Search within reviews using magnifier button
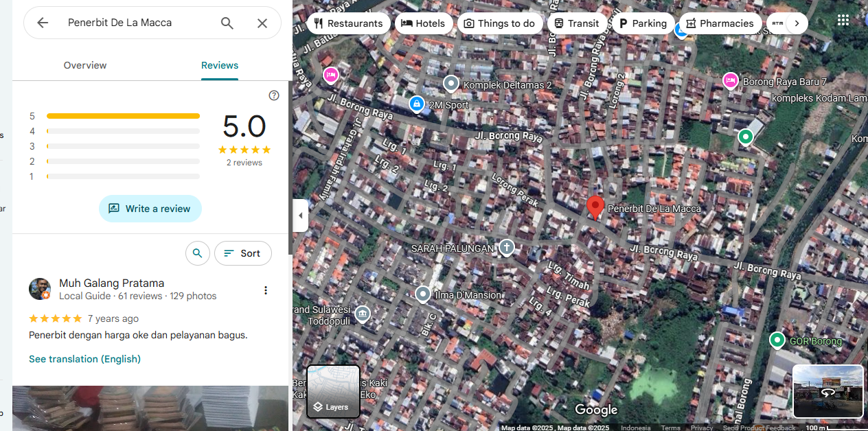868x431 pixels. [197, 253]
